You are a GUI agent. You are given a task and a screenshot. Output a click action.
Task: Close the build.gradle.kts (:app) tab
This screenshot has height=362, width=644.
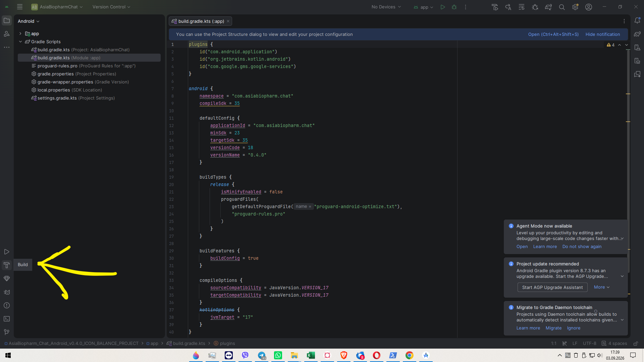228,21
